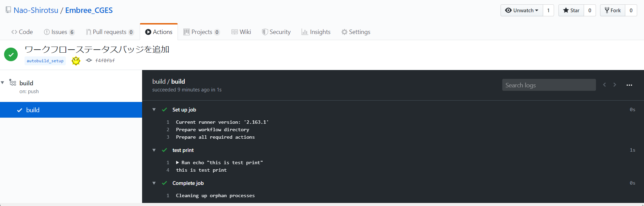View the stargazers count next to Star

[590, 10]
